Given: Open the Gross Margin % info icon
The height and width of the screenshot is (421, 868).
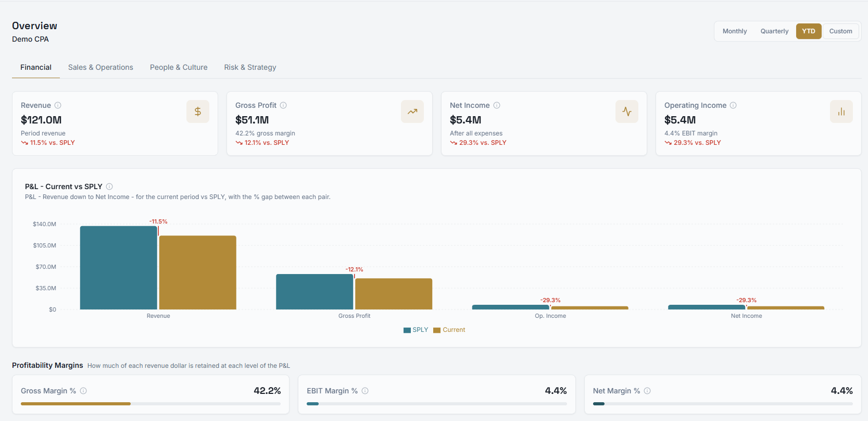Looking at the screenshot, I should (83, 391).
